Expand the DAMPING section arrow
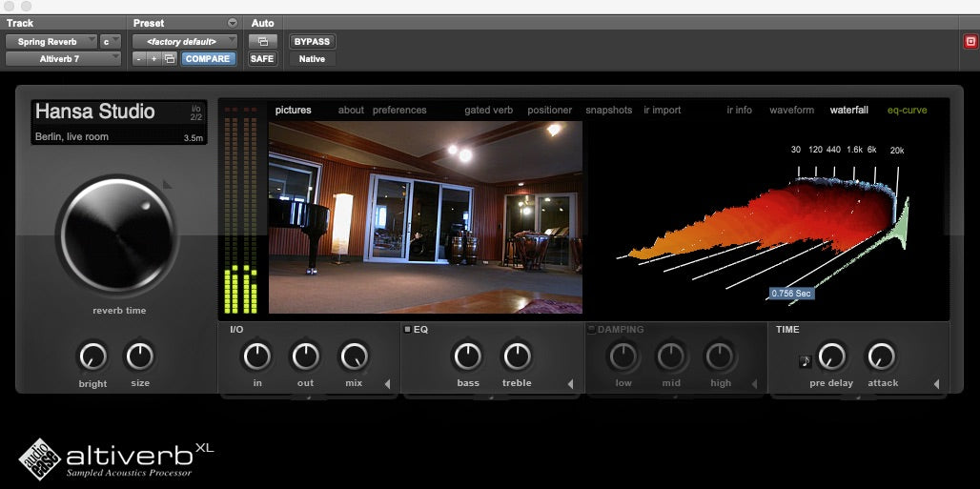 [x=754, y=384]
